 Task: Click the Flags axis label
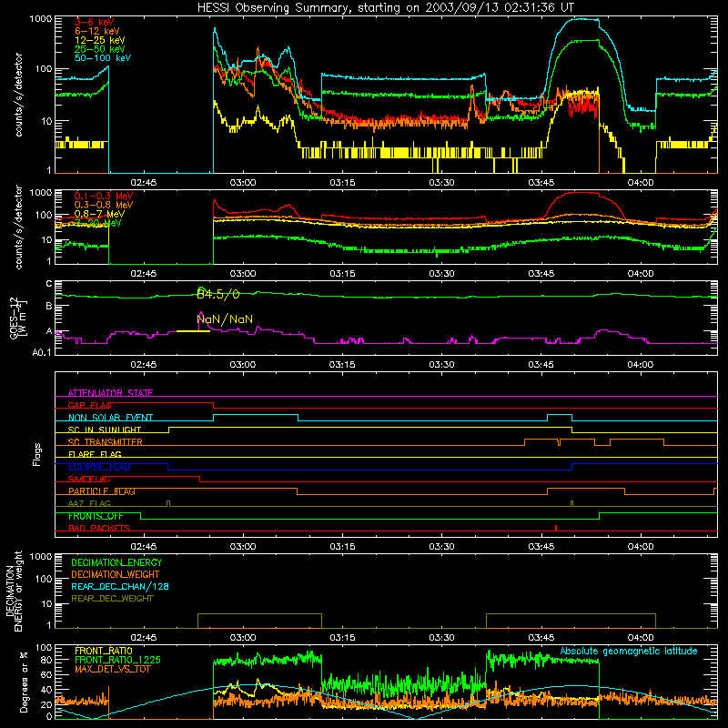tap(36, 454)
